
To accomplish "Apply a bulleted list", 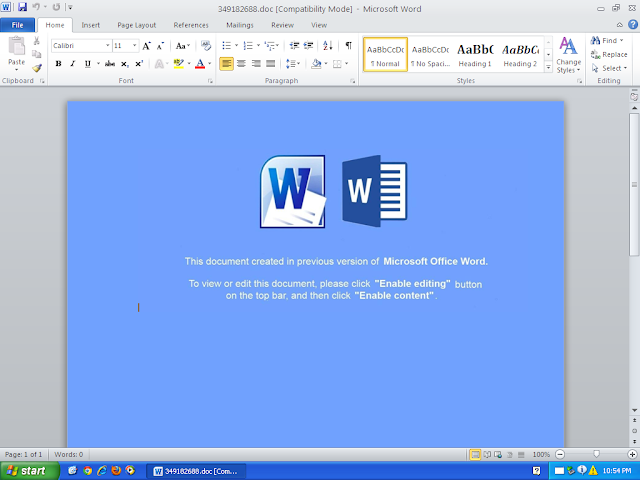I will [x=226, y=45].
